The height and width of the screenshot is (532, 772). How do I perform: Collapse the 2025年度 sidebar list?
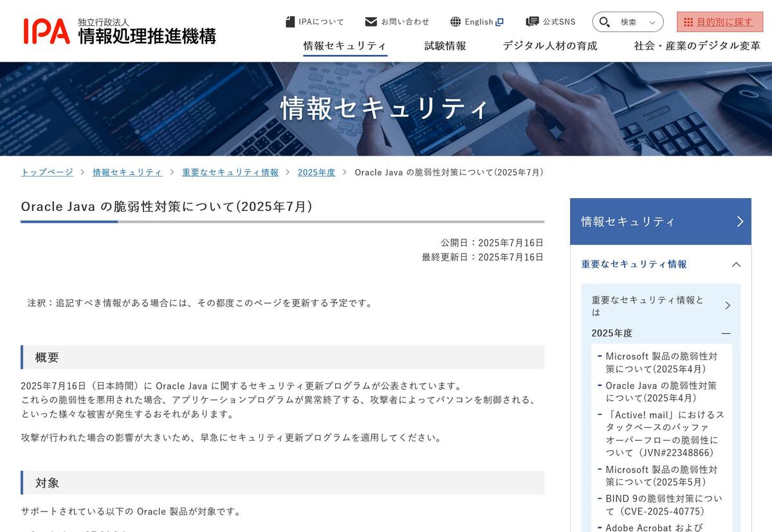coord(726,333)
